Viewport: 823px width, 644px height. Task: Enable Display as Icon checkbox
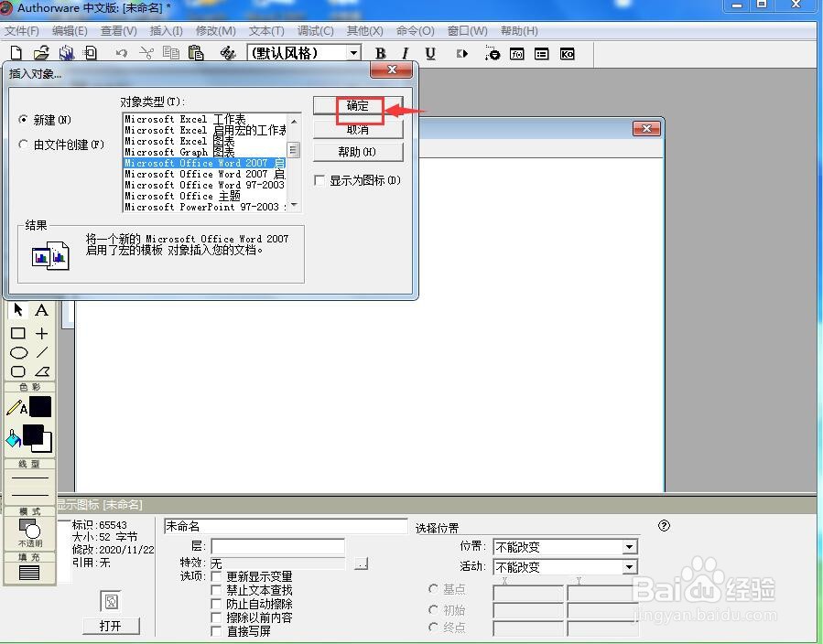[x=319, y=180]
